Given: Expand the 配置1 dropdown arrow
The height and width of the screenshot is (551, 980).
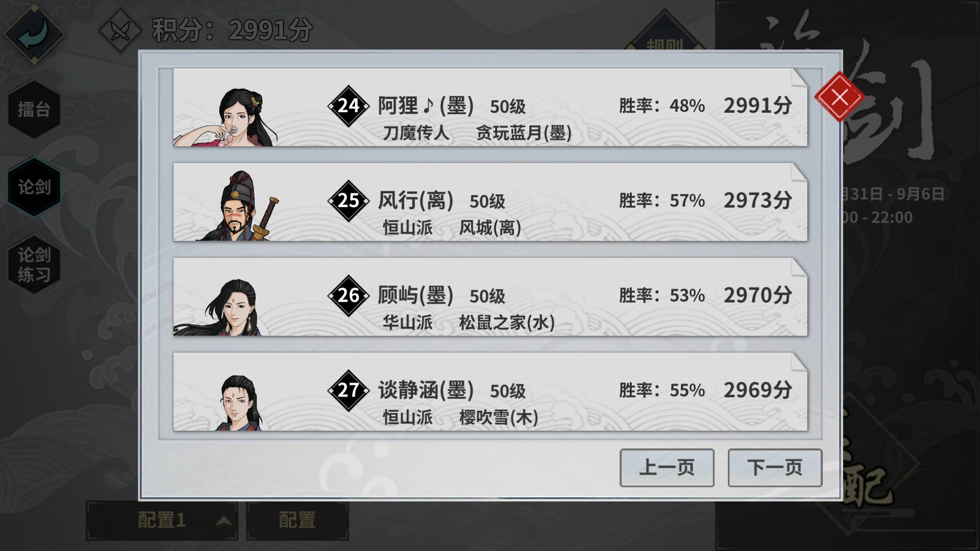Looking at the screenshot, I should pyautogui.click(x=224, y=521).
